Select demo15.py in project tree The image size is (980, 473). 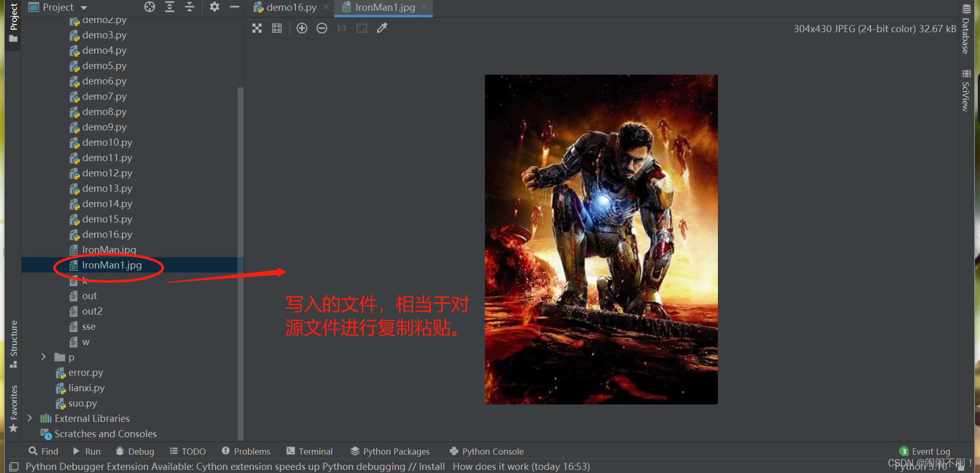107,219
